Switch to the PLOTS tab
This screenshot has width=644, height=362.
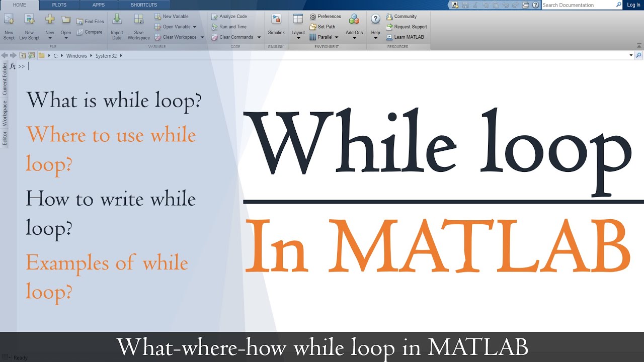pyautogui.click(x=59, y=5)
